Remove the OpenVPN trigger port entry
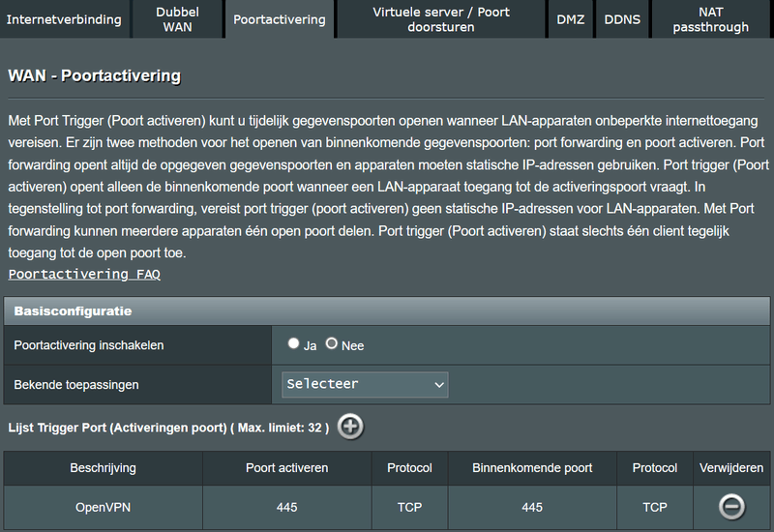Image resolution: width=774 pixels, height=532 pixels. (731, 507)
